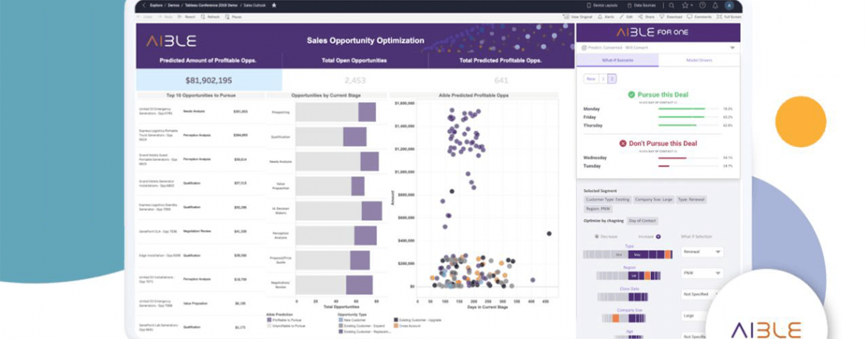Click the Pause toolbar button
868x339 pixels.
[232, 17]
